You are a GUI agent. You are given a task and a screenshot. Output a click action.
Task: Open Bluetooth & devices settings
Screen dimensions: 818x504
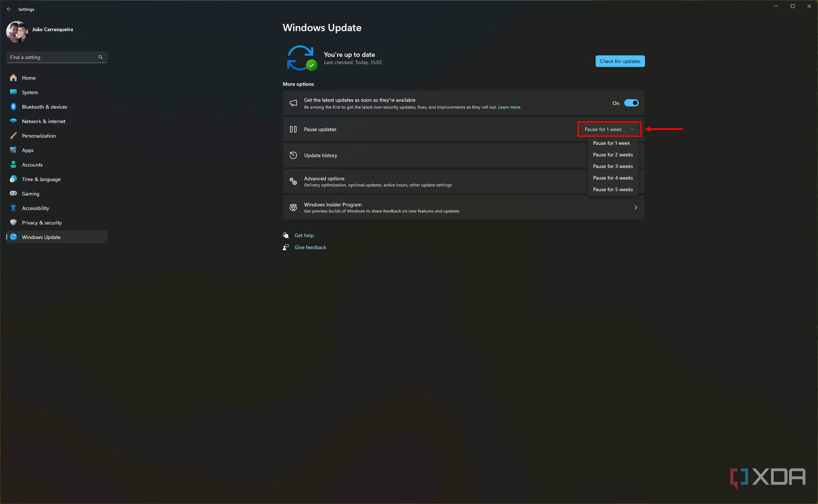(57, 107)
